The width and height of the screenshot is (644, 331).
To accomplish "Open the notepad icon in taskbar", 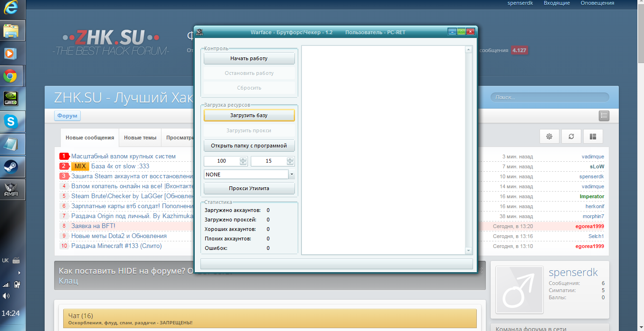I will (x=10, y=144).
